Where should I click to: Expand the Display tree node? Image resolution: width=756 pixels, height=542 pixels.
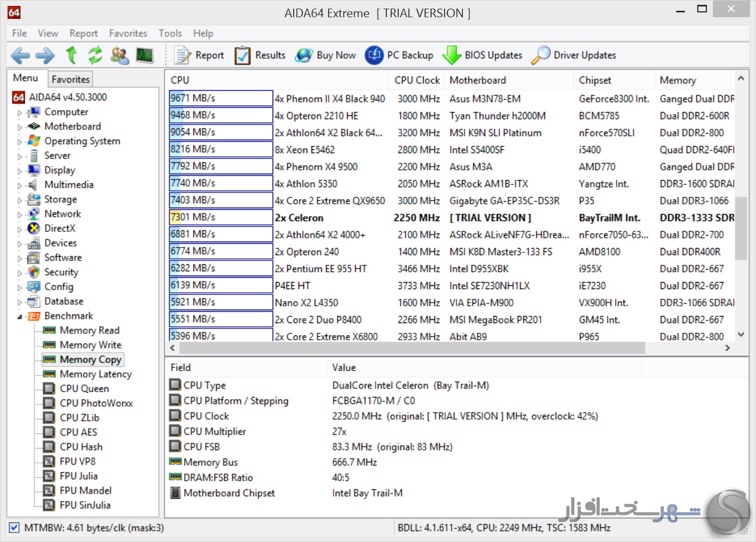(20, 171)
